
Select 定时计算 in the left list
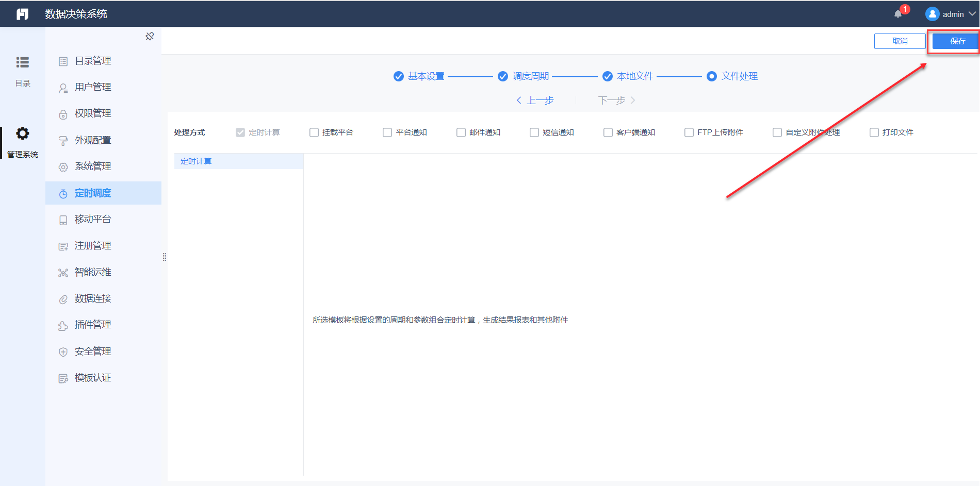click(239, 161)
